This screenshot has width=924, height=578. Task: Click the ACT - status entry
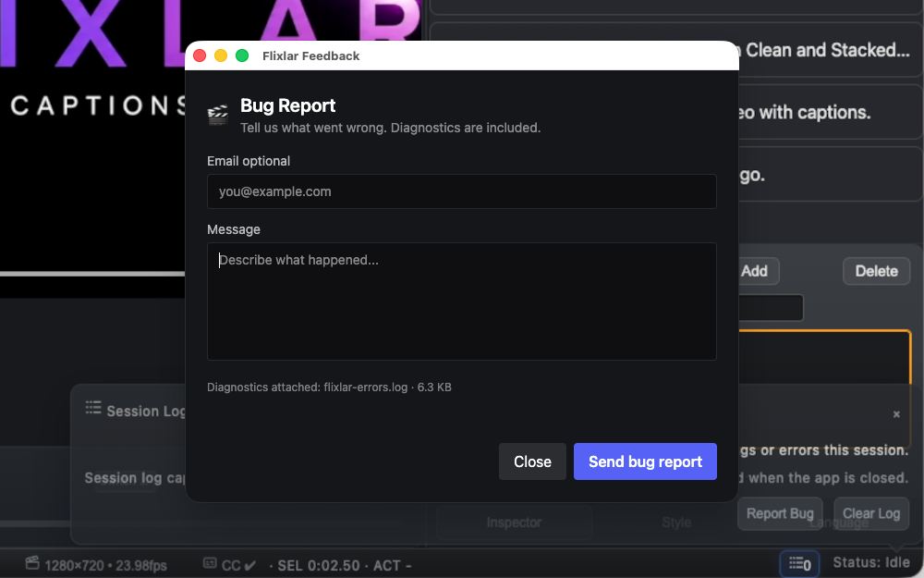(x=393, y=566)
